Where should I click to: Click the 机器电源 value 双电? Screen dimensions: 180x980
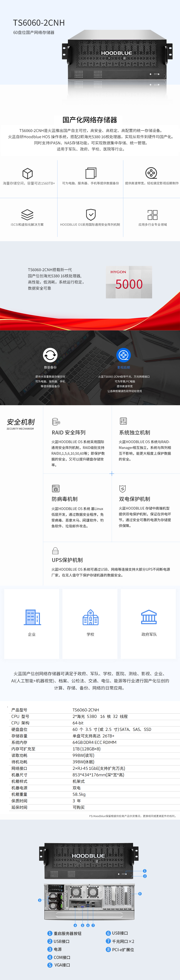76,788
